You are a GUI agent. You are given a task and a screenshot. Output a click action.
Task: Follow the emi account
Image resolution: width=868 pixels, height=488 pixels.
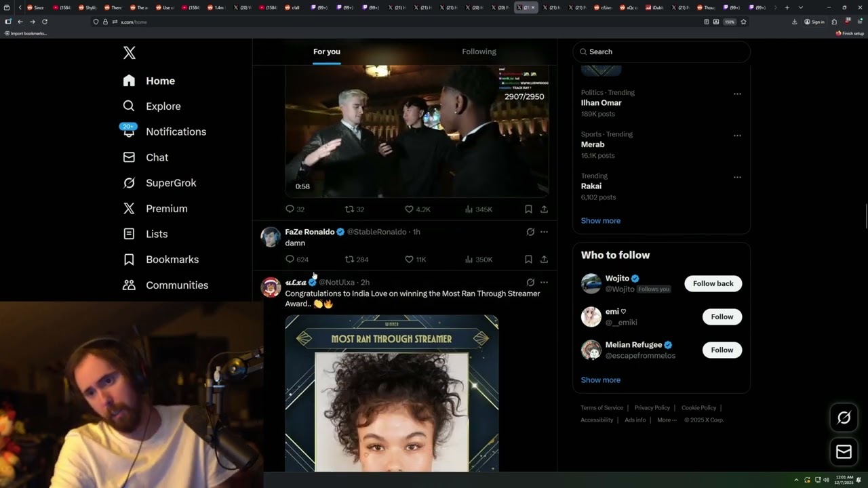tap(722, 317)
